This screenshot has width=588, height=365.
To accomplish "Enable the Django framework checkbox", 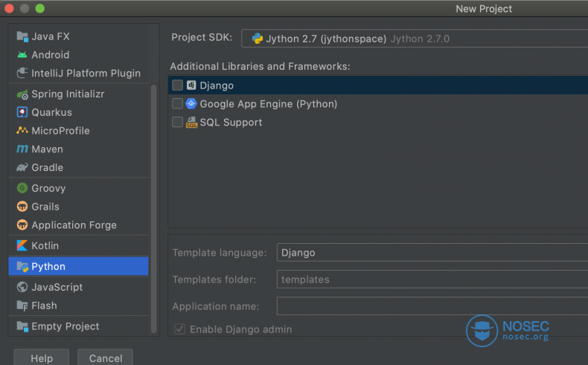I will [177, 85].
